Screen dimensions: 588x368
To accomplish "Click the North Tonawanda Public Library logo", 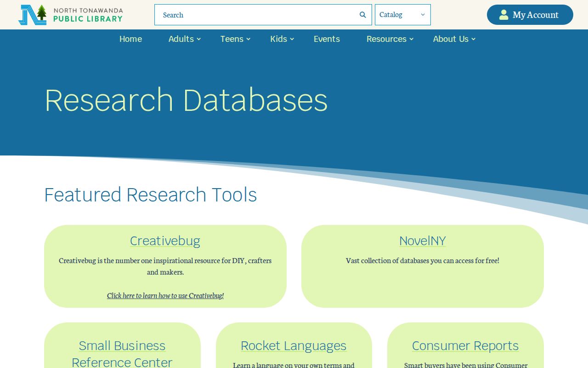I will (x=71, y=15).
